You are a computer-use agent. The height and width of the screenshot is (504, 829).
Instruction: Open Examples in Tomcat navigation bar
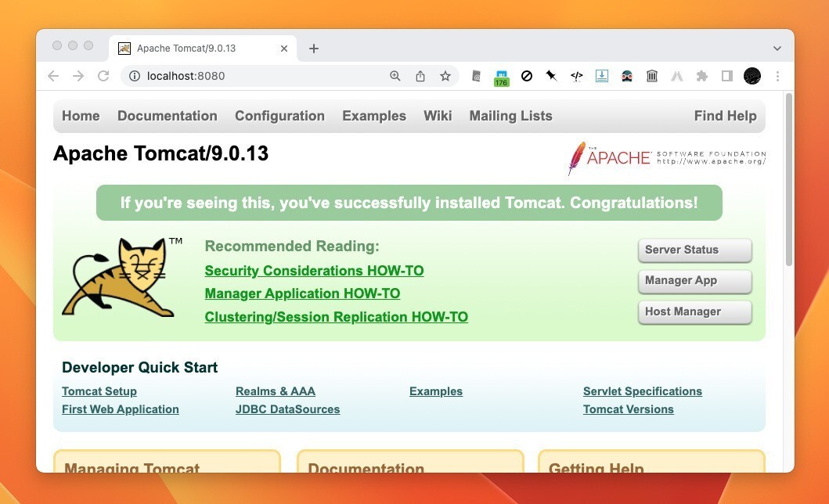tap(374, 116)
